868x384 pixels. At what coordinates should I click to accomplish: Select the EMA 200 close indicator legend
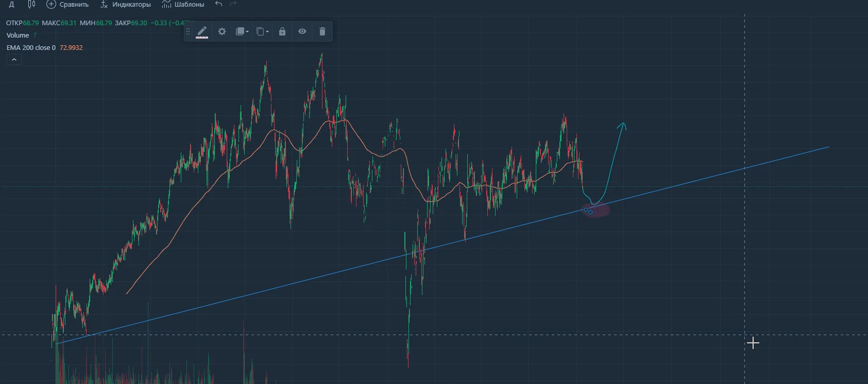(x=31, y=47)
